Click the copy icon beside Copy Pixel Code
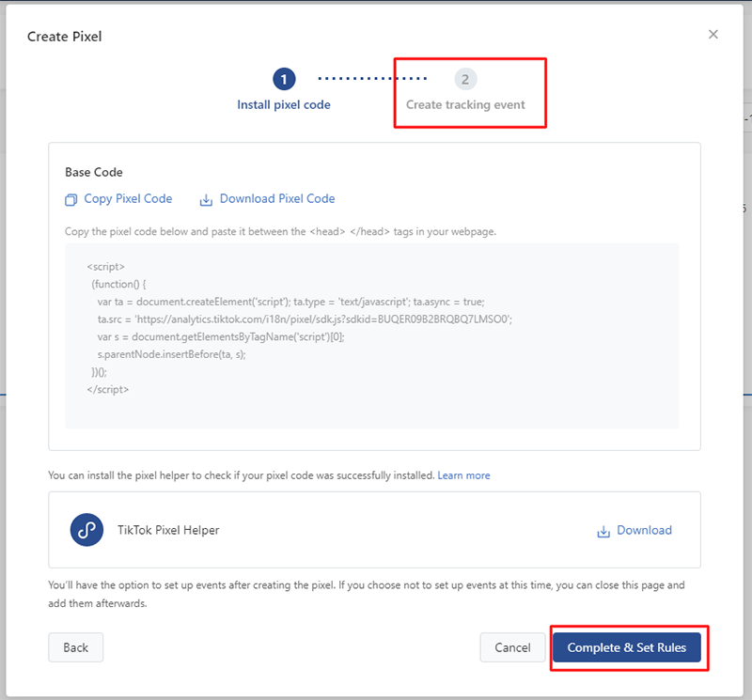The image size is (752, 700). (x=71, y=198)
